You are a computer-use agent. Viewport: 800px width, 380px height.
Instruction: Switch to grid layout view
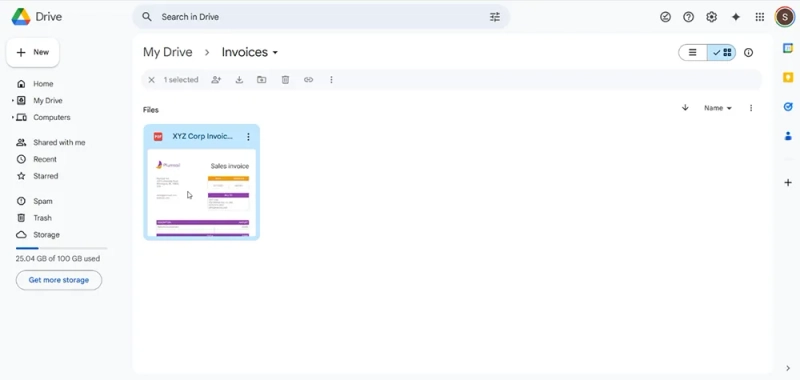(x=722, y=53)
